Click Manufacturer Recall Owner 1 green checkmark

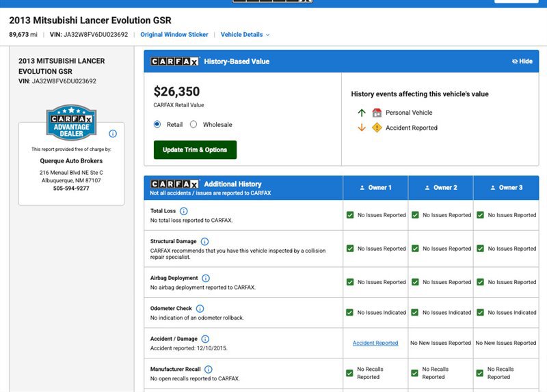[x=349, y=373]
